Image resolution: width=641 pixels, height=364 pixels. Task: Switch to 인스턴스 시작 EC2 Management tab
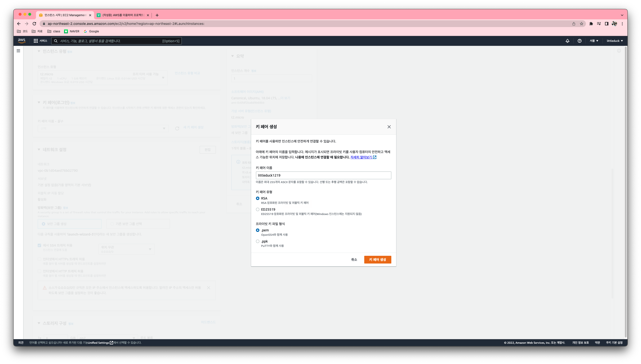coord(65,15)
